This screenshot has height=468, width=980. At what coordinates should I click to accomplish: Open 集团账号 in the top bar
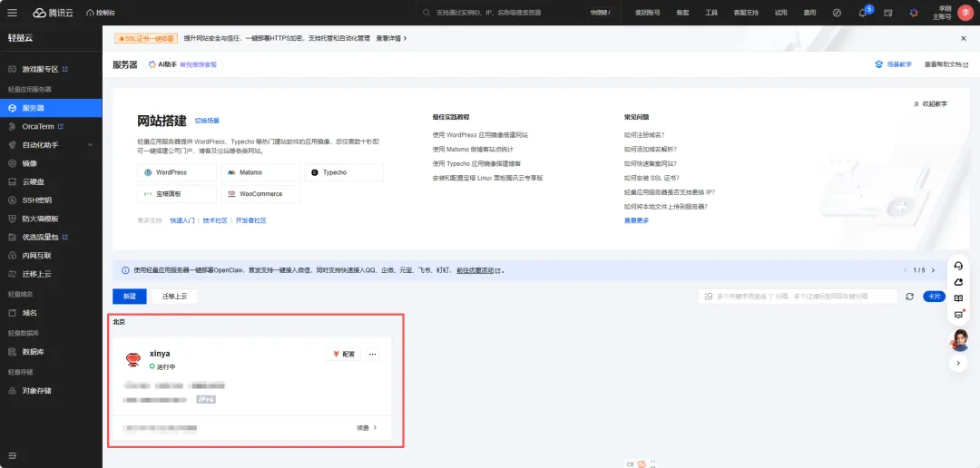[x=647, y=13]
